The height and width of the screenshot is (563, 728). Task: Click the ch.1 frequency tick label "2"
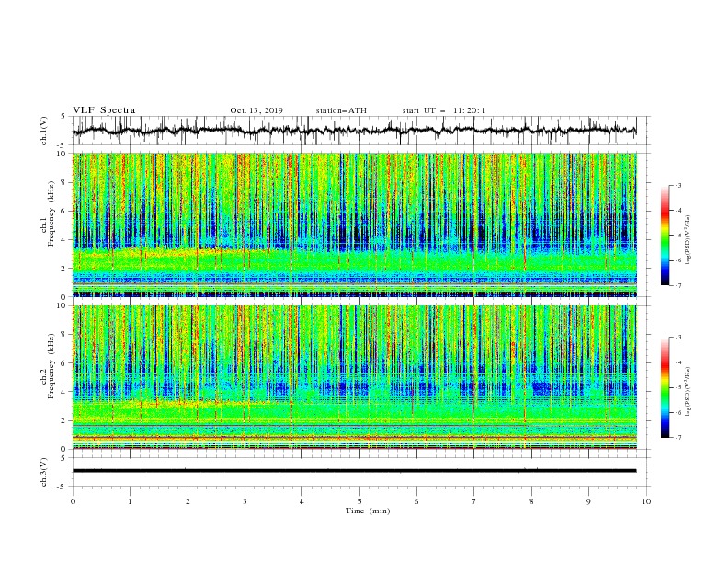point(64,269)
